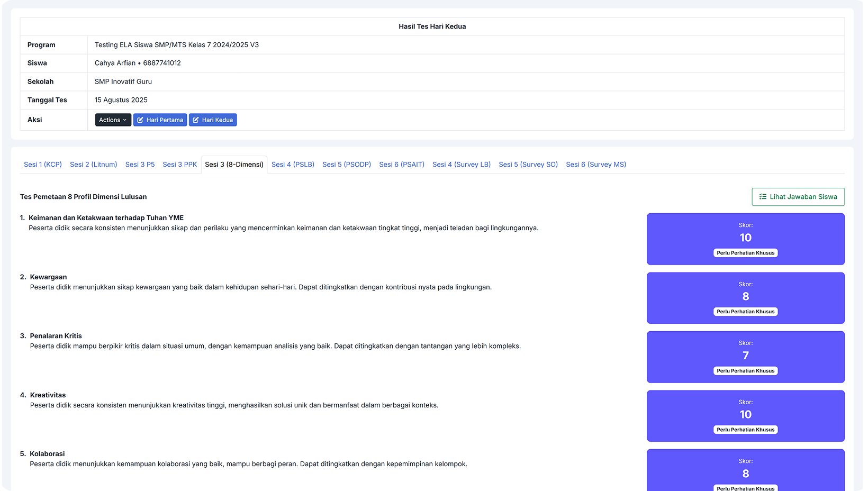
Task: Open the Sesi 4 (PSLB) tab
Action: (x=293, y=165)
